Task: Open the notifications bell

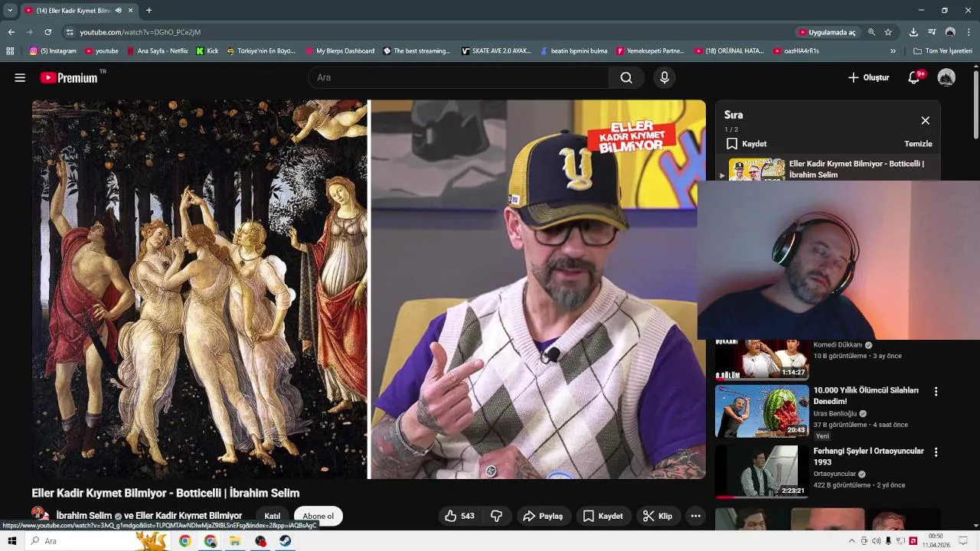Action: tap(913, 77)
